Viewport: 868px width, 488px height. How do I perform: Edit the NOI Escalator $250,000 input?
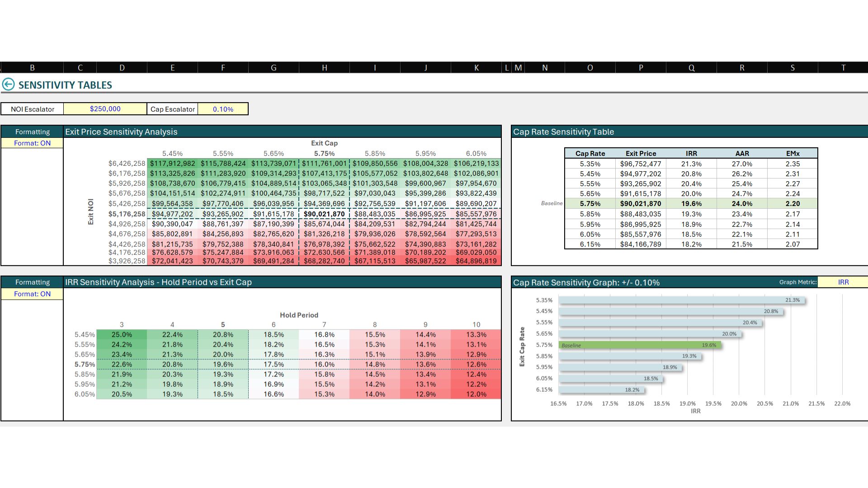click(x=105, y=109)
